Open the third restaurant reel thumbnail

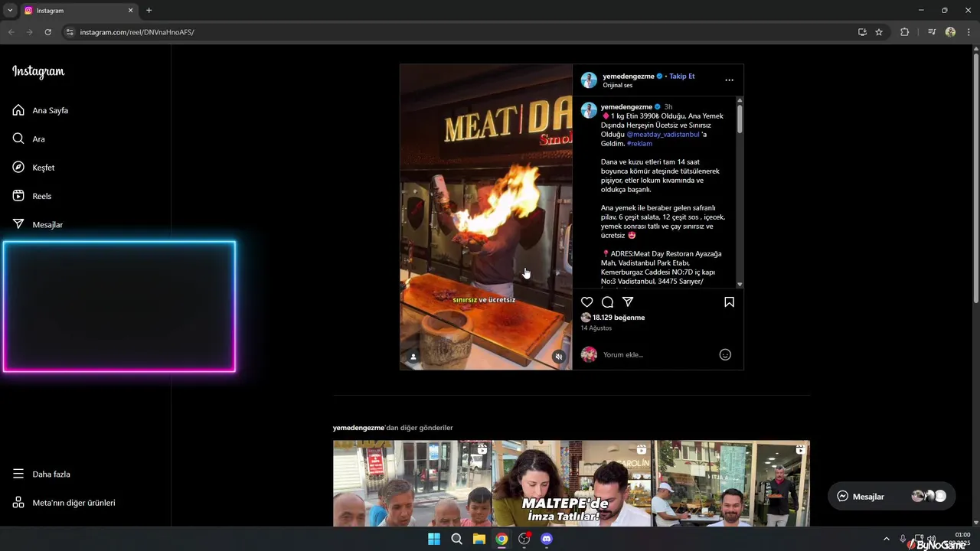tap(731, 483)
